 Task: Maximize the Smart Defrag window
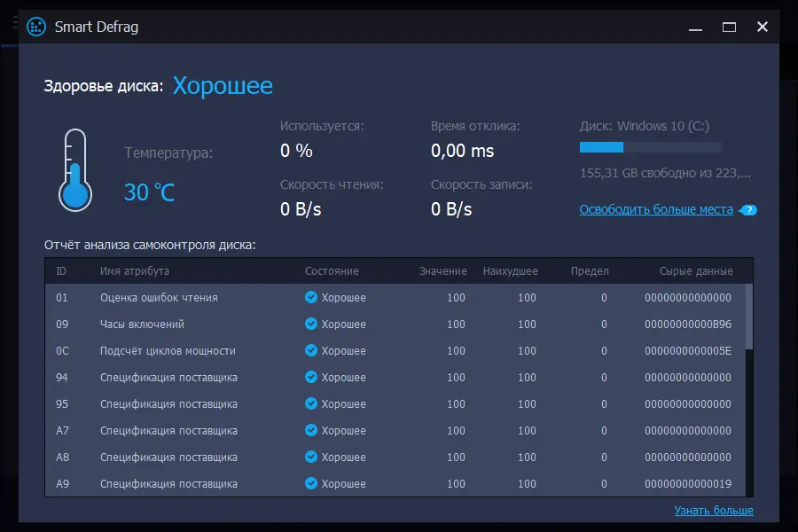click(729, 27)
